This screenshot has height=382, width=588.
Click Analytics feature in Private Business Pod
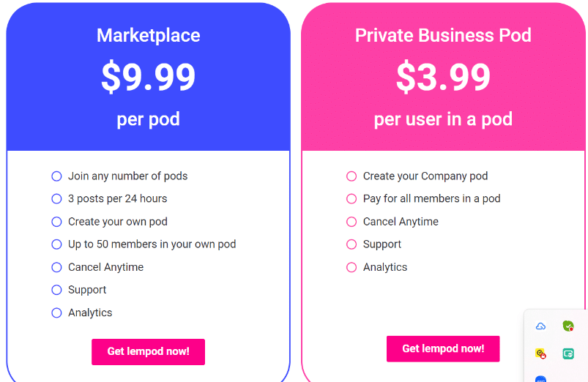(x=385, y=267)
